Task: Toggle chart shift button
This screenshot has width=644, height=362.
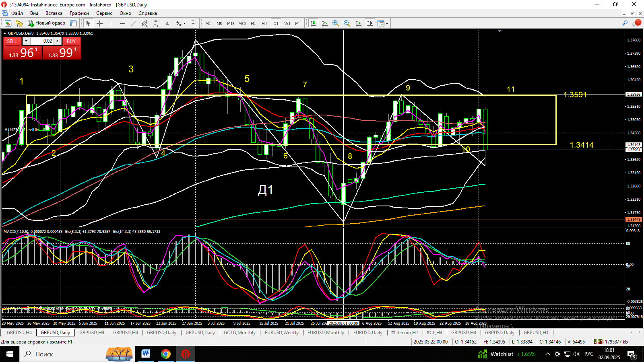Action: pos(369,23)
